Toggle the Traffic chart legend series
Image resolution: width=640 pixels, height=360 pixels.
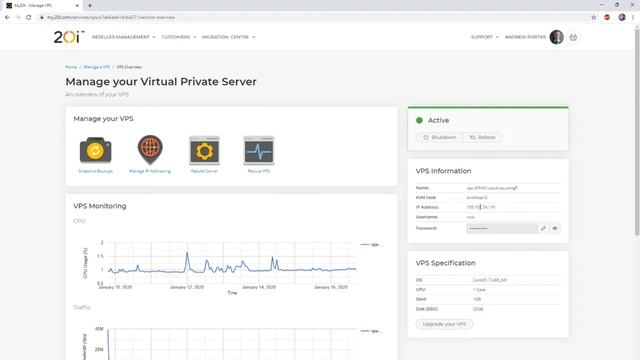coord(371,331)
